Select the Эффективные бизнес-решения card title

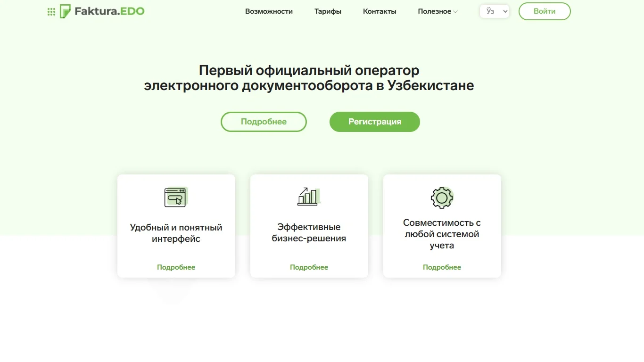click(309, 233)
